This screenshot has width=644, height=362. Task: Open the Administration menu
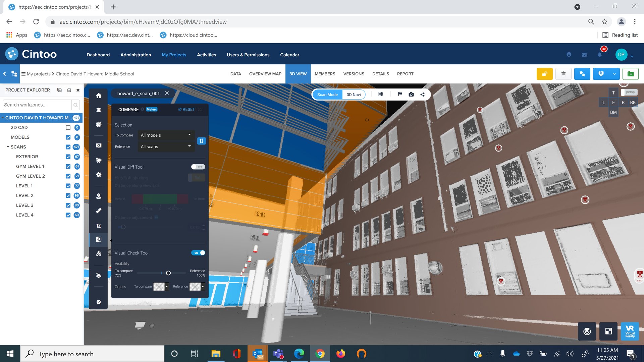(x=136, y=55)
